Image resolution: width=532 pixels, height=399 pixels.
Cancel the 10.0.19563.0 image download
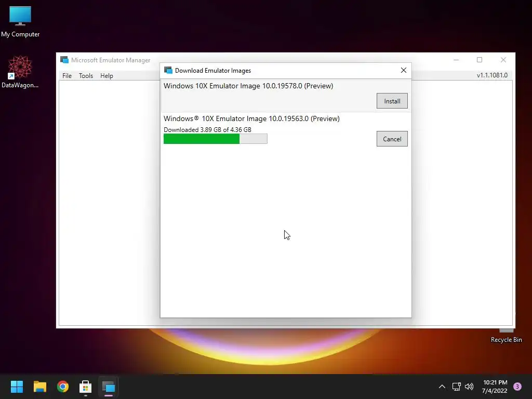392,139
